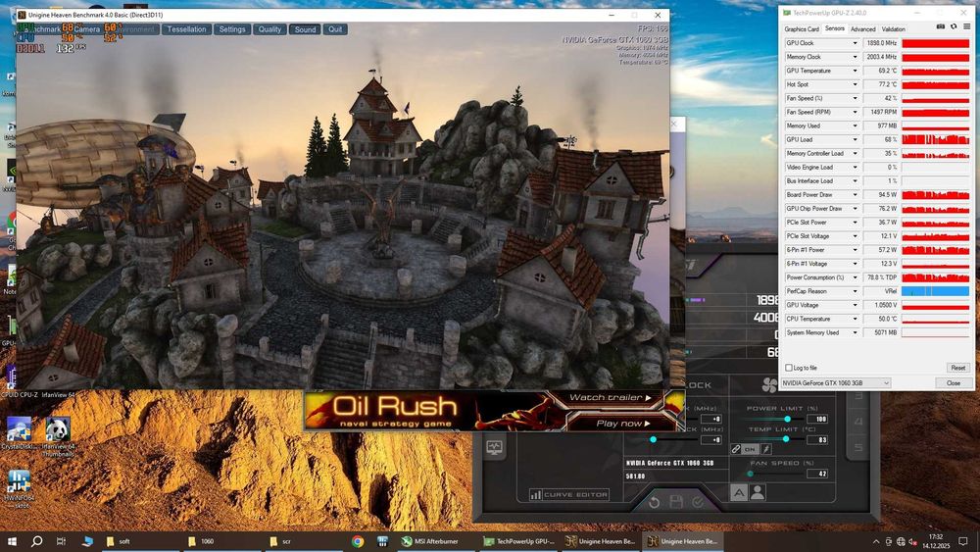Adjust the Temp Limit slider handle
980x552 pixels.
786,439
